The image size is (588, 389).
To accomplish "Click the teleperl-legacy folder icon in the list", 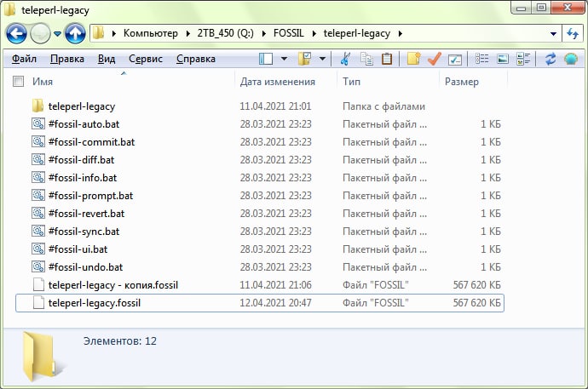I will pos(37,106).
